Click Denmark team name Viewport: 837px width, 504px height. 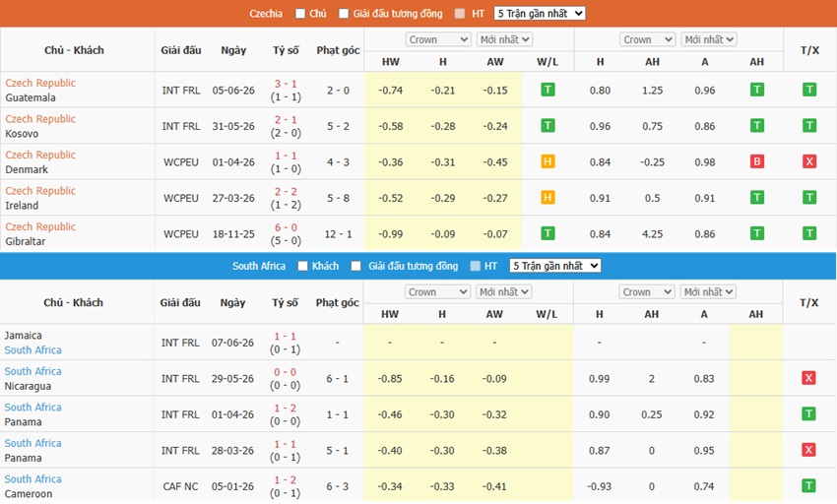tap(27, 169)
